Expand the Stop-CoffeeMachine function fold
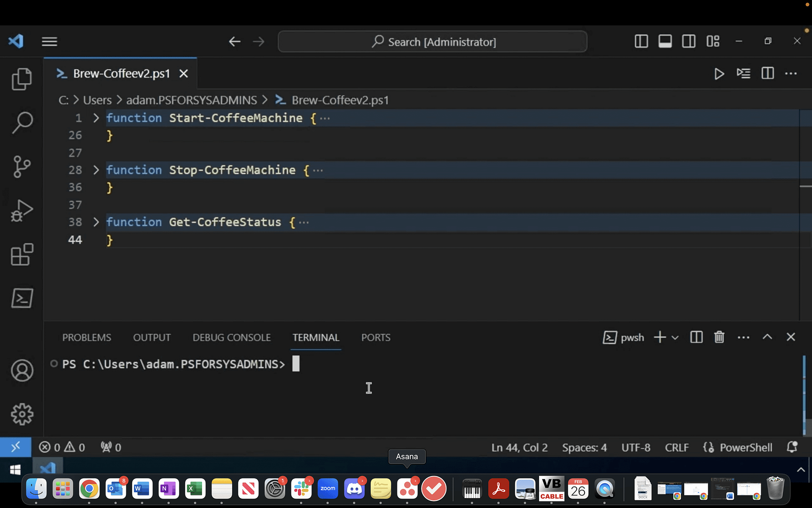Image resolution: width=812 pixels, height=508 pixels. coord(96,170)
